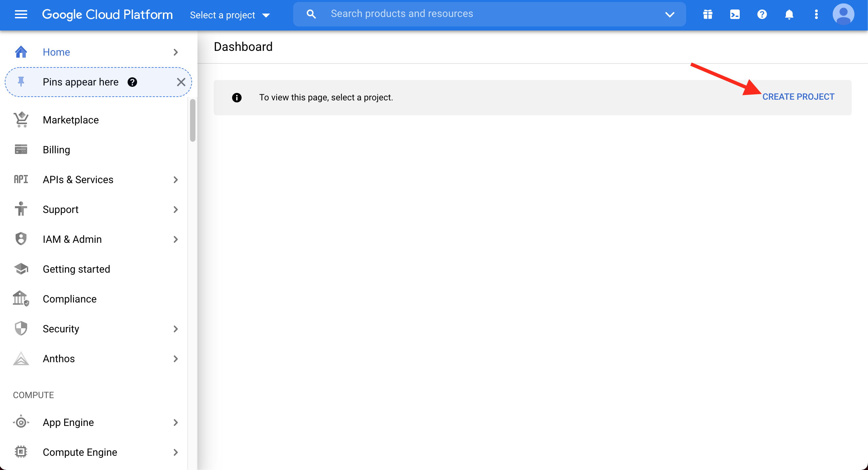Image resolution: width=868 pixels, height=470 pixels.
Task: Expand the Support submenu chevron
Action: tap(175, 210)
